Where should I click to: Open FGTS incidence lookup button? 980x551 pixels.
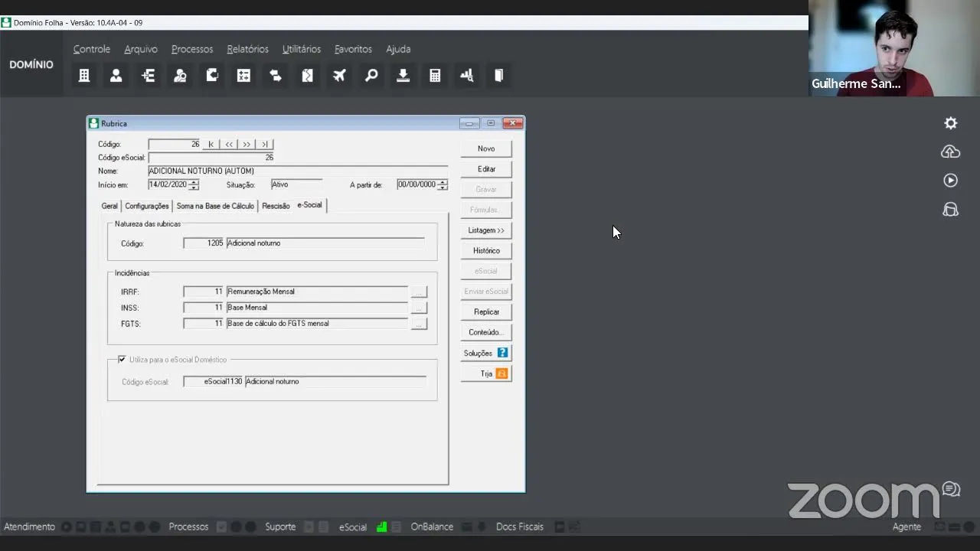point(419,324)
